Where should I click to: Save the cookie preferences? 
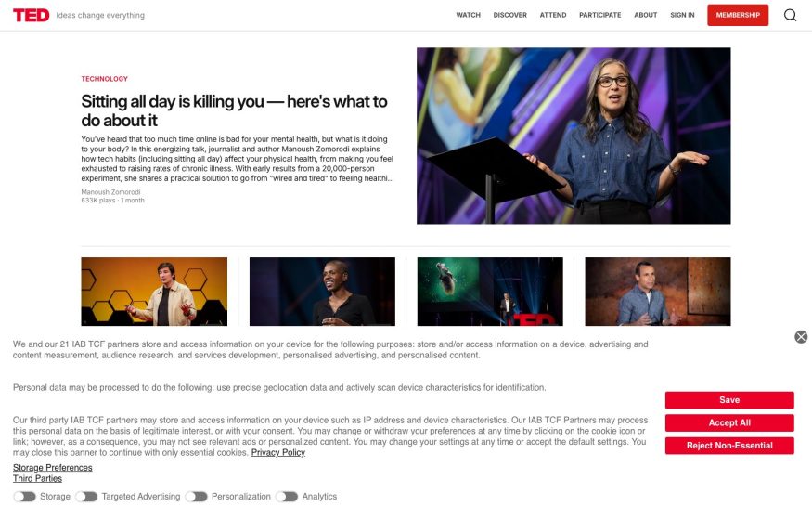(x=729, y=400)
